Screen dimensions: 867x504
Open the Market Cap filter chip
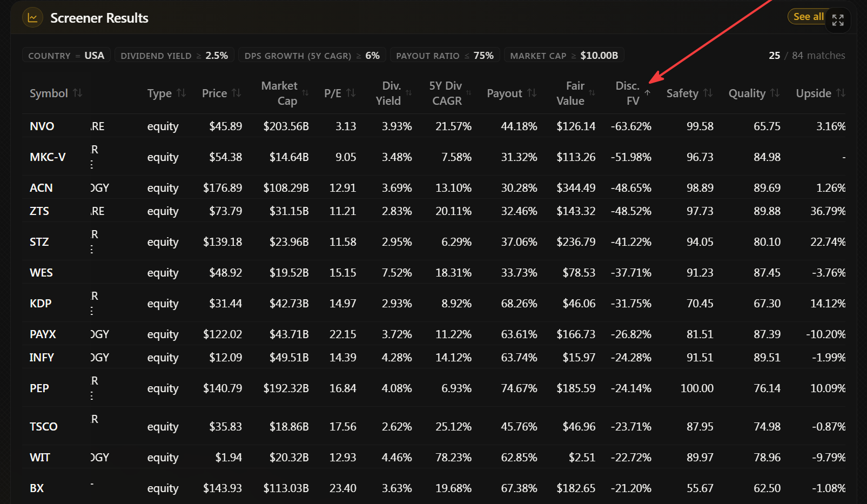(x=564, y=55)
